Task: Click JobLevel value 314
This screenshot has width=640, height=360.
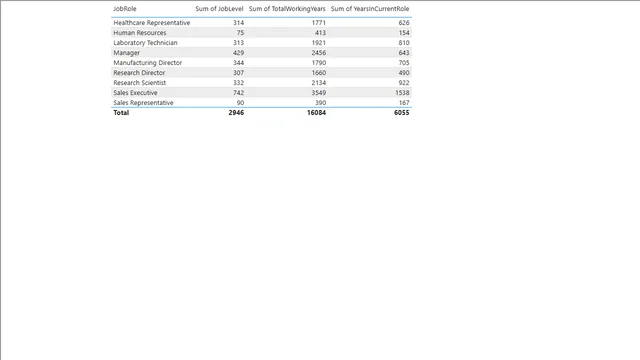Action: [238, 23]
